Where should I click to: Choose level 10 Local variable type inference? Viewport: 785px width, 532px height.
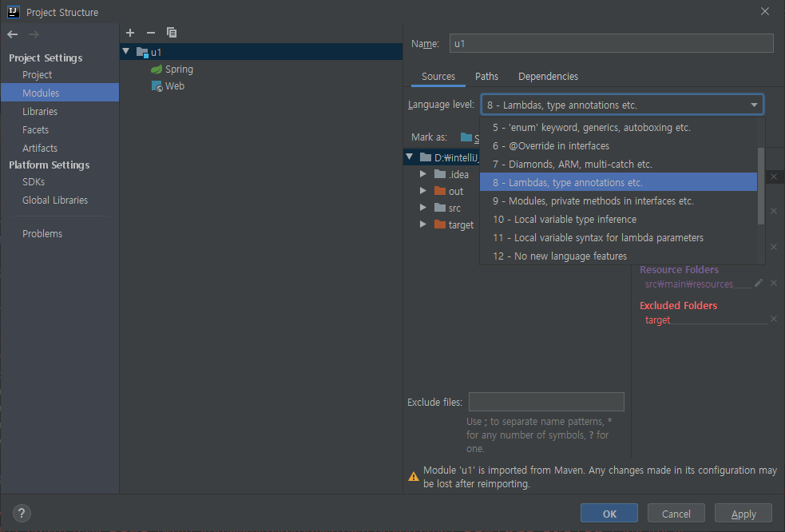click(618, 220)
